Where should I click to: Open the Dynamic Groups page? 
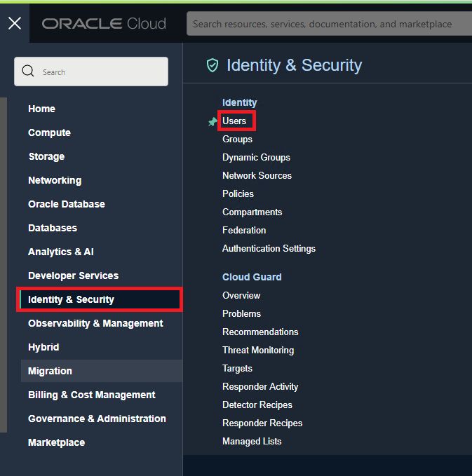click(256, 157)
